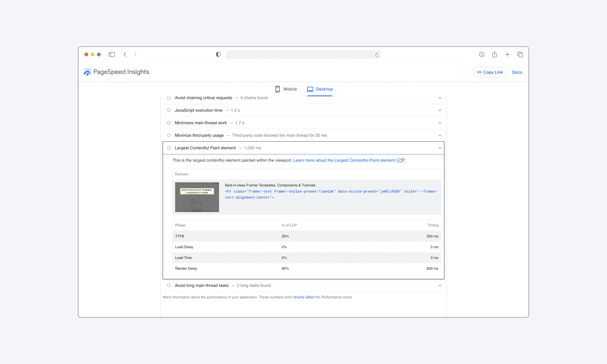
Task: Click the Minimizes main-thread work row title
Action: coord(201,123)
